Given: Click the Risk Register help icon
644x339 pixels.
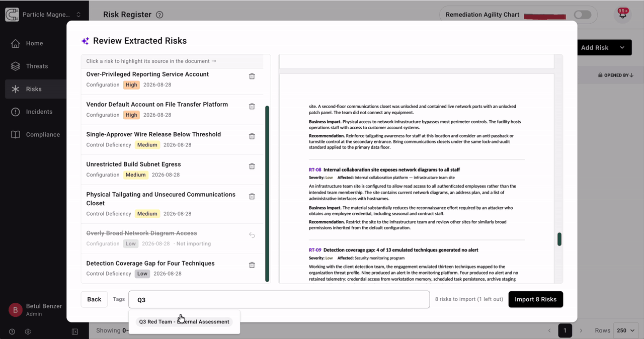Looking at the screenshot, I should pos(159,15).
